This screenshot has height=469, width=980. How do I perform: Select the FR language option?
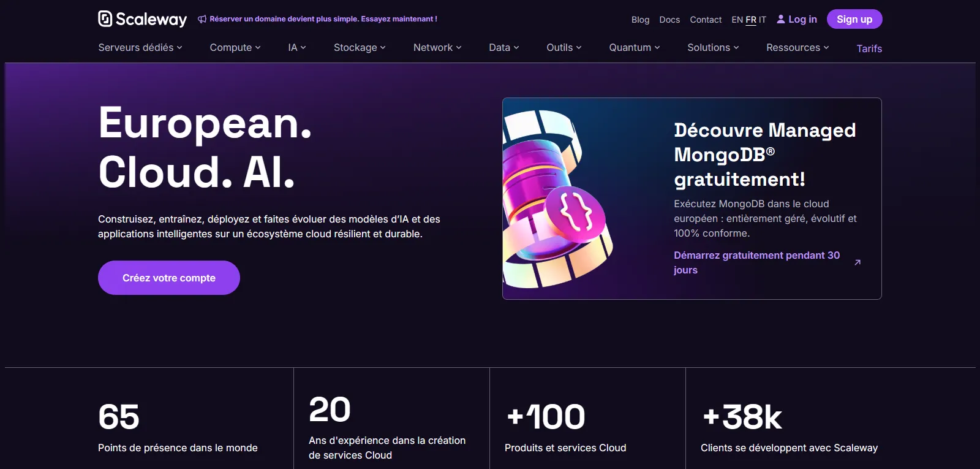[x=751, y=20]
